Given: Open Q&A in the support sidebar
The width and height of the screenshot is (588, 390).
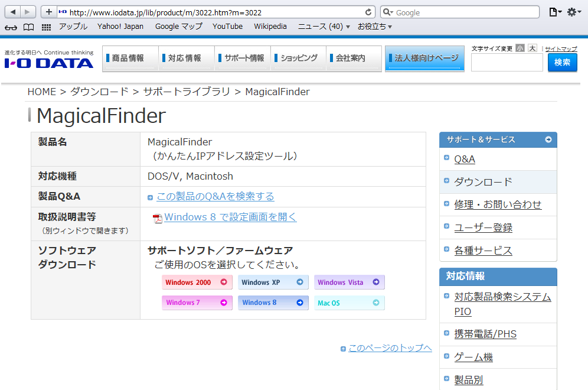Looking at the screenshot, I should (x=465, y=159).
